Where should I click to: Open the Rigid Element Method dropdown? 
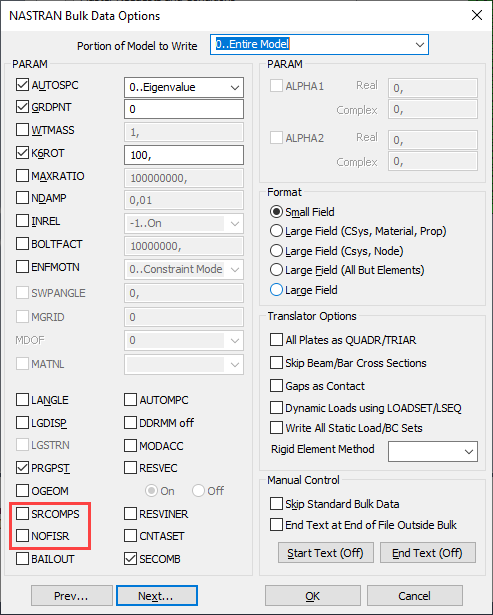[x=433, y=451]
